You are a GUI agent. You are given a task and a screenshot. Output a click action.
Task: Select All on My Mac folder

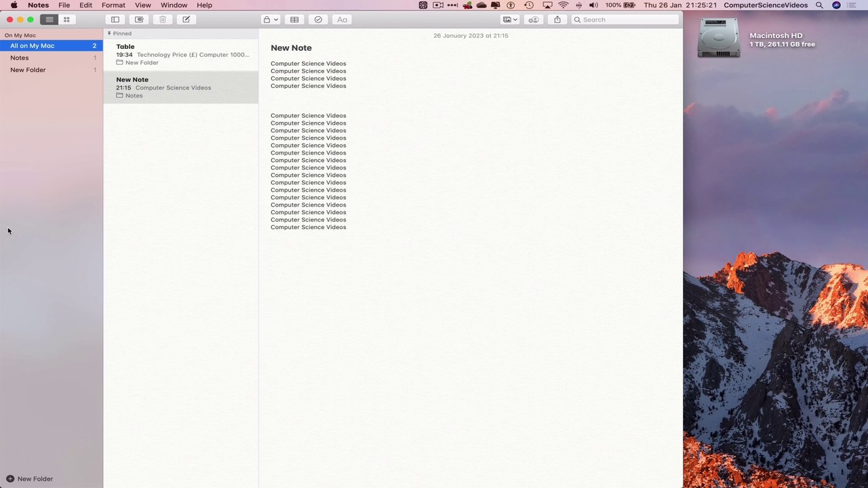tap(52, 45)
